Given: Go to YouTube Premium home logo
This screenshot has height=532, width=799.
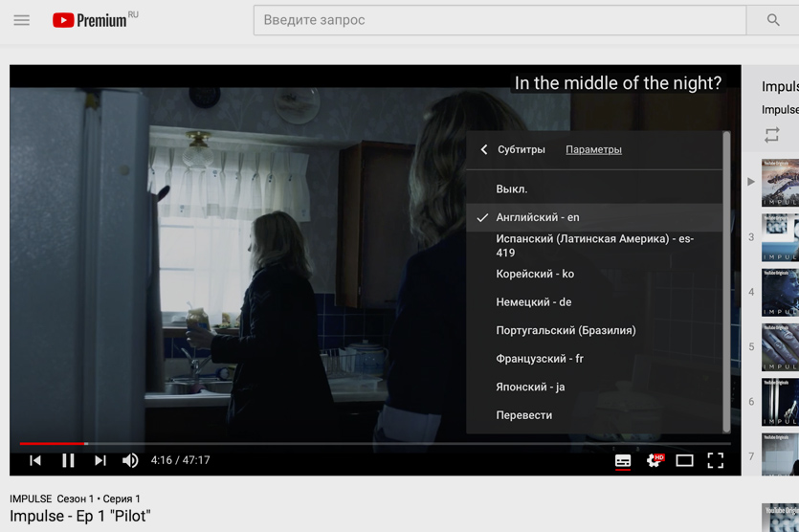Looking at the screenshot, I should (96, 19).
